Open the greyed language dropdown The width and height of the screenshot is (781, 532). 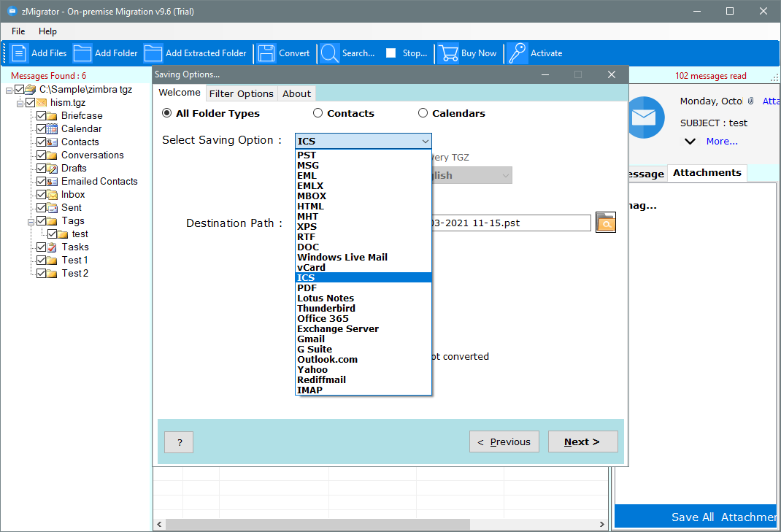tap(471, 175)
